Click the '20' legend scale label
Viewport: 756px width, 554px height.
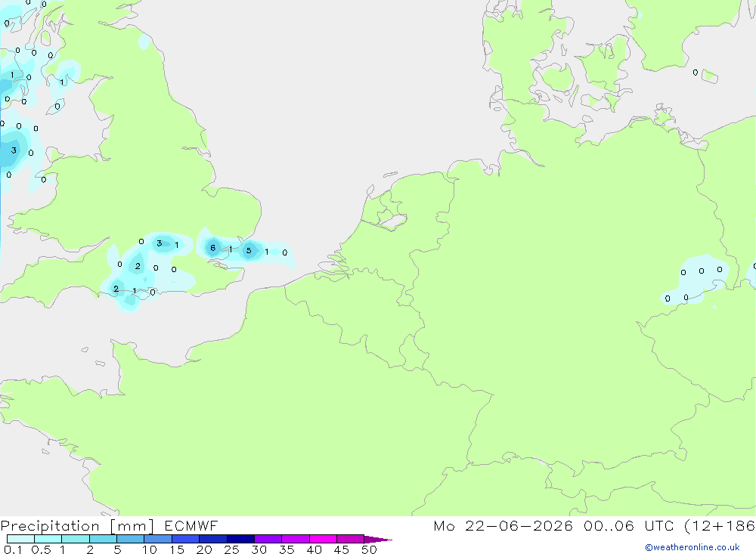204,549
